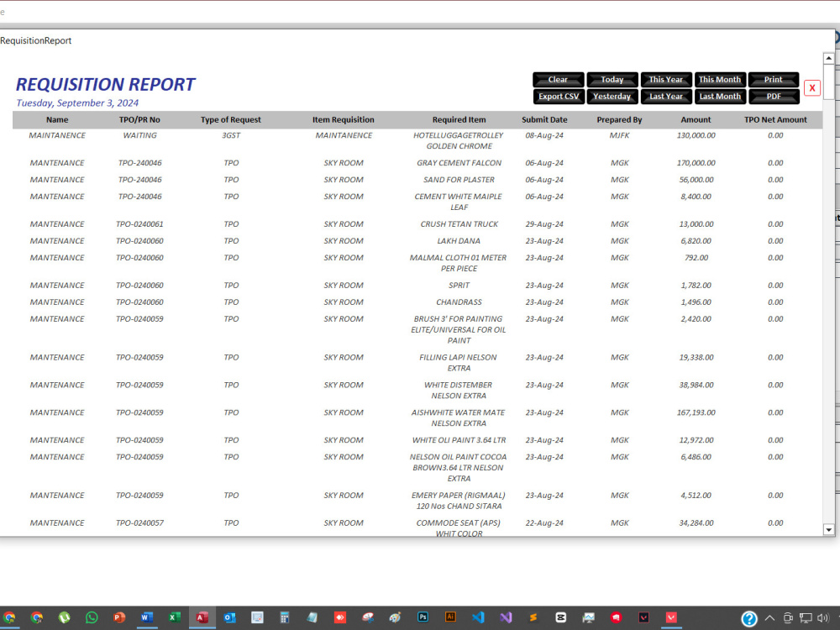
Task: Clear the report filters
Action: tap(558, 79)
